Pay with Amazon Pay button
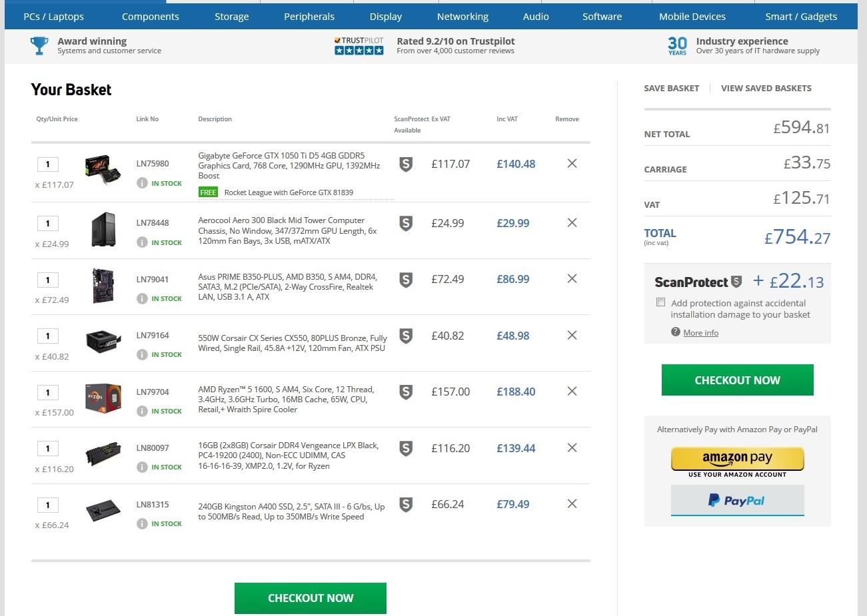 [x=737, y=460]
